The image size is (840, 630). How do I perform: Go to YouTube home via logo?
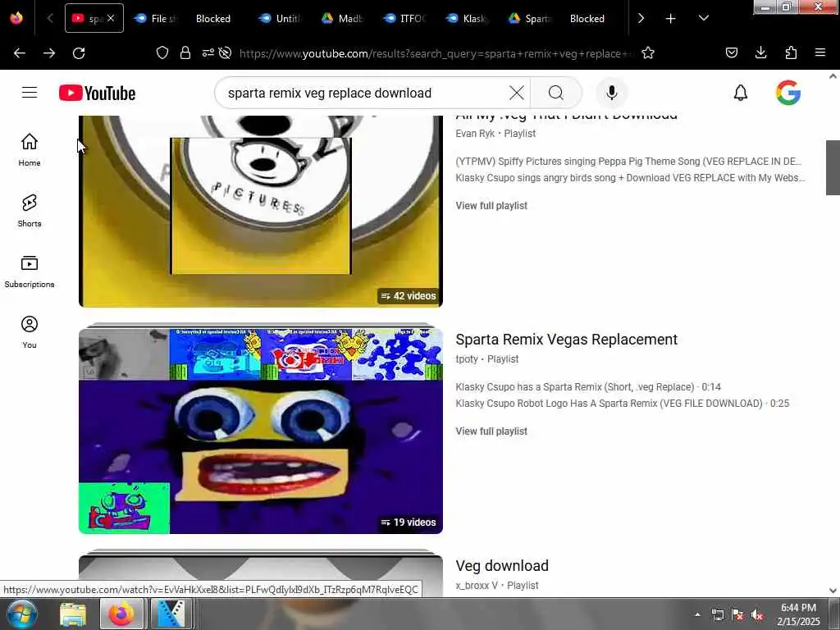coord(97,94)
